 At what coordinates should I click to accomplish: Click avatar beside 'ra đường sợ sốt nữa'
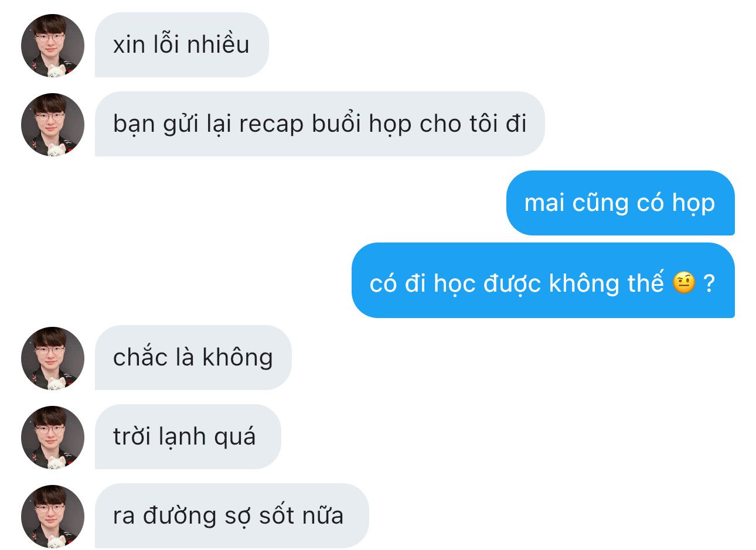point(53,517)
